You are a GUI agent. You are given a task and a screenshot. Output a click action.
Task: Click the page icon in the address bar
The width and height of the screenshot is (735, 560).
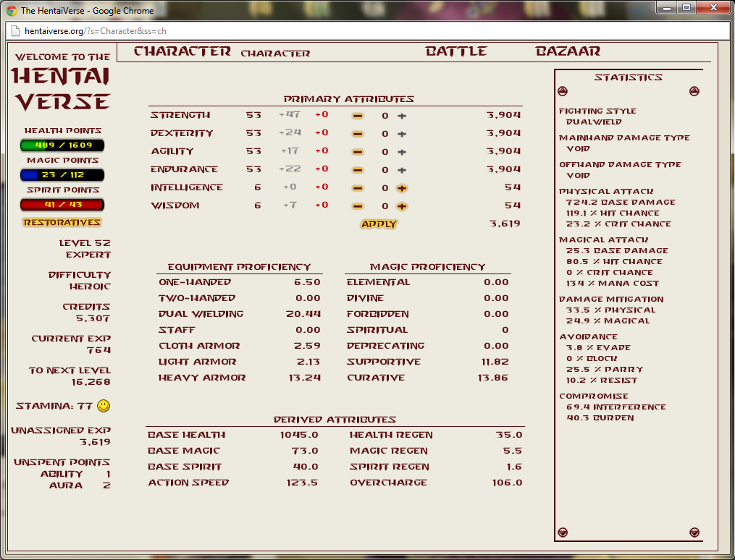pos(15,31)
